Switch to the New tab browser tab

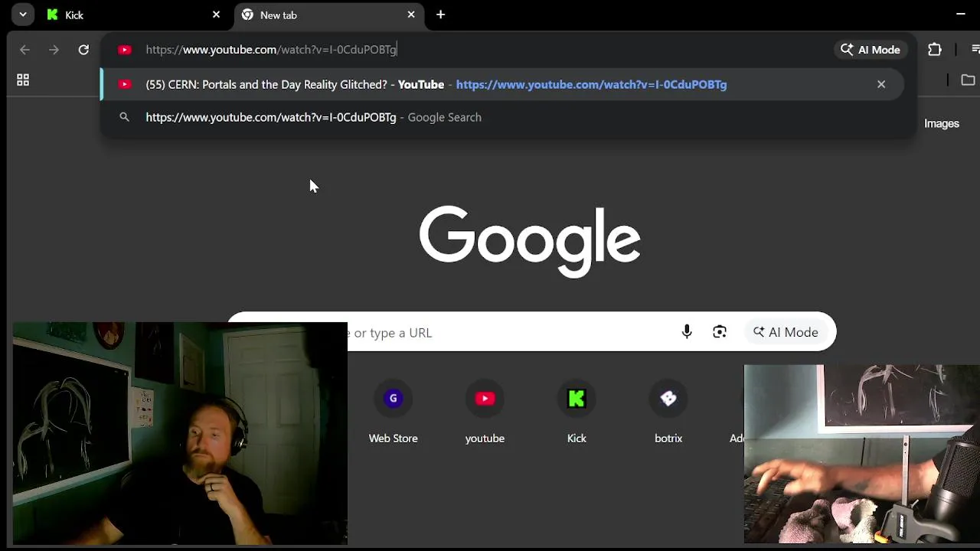329,15
